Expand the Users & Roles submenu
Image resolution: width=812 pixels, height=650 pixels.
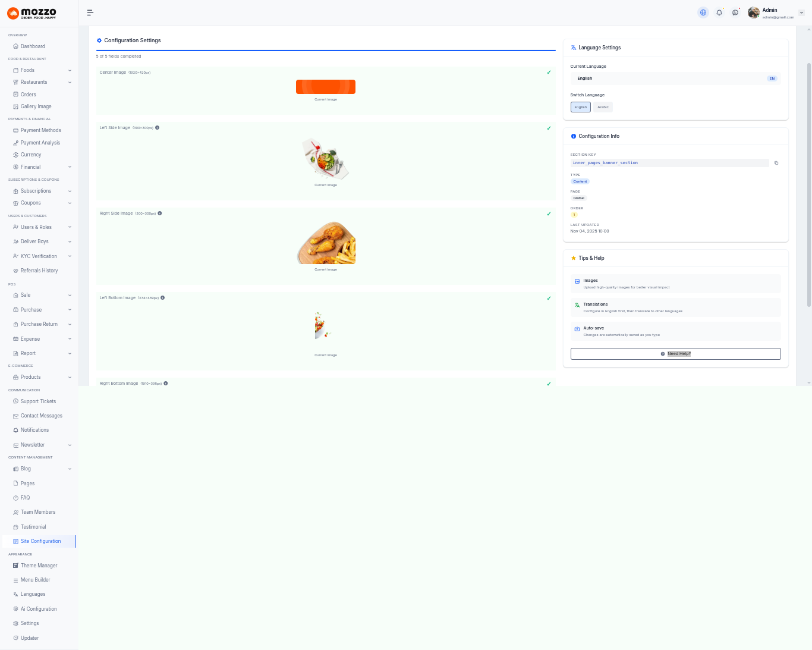[40, 227]
